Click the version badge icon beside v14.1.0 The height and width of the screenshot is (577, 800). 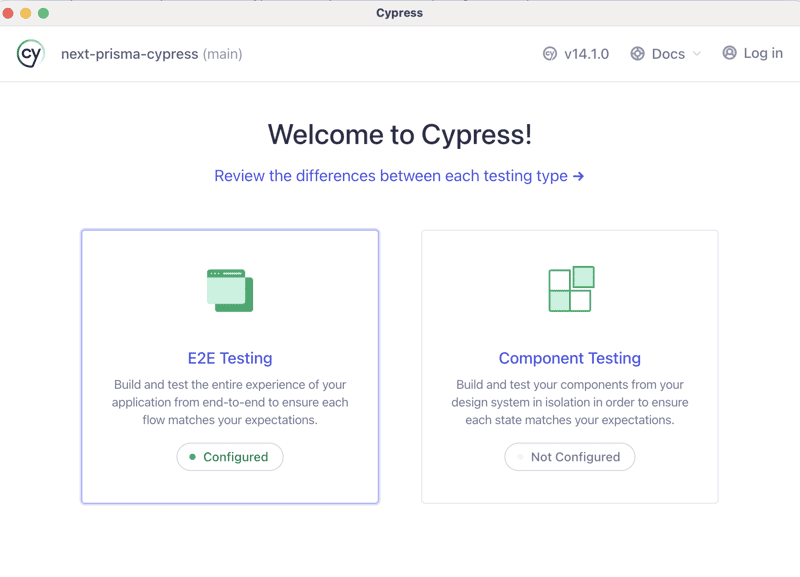549,54
